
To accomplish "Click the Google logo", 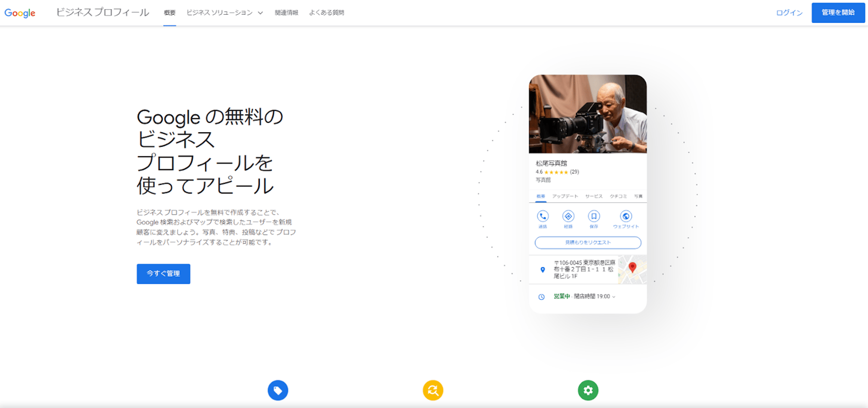I will click(x=20, y=13).
